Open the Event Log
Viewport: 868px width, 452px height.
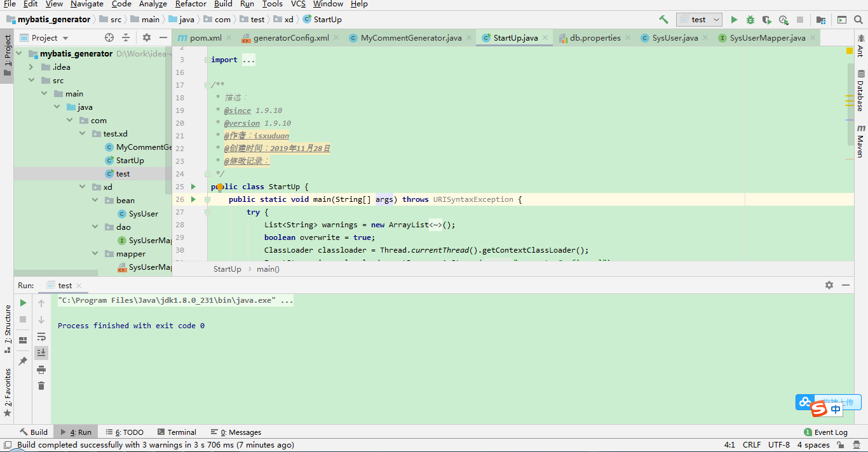826,432
